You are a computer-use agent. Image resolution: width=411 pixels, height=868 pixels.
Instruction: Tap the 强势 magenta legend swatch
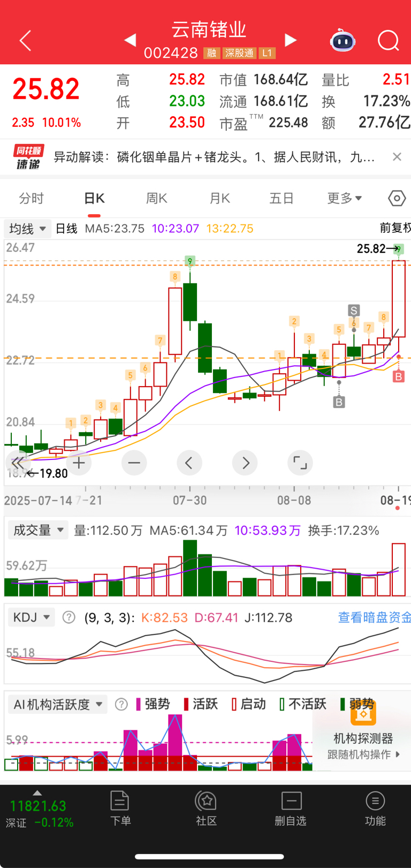pos(139,704)
